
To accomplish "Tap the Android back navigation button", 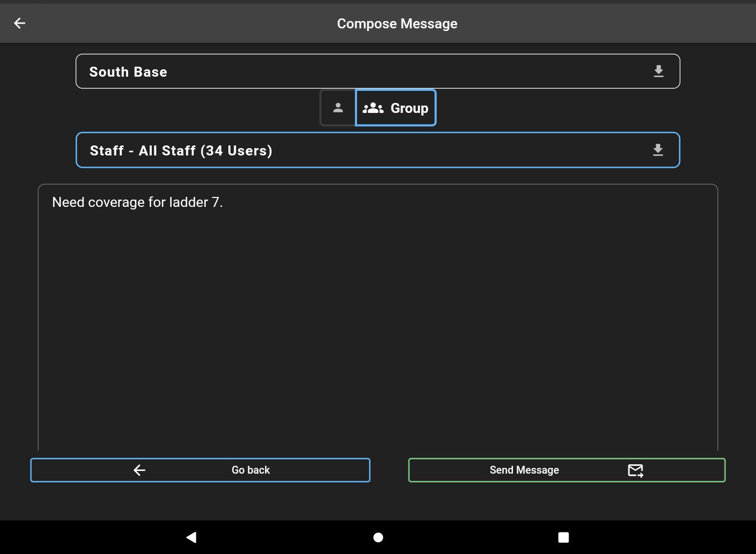I will 192,537.
